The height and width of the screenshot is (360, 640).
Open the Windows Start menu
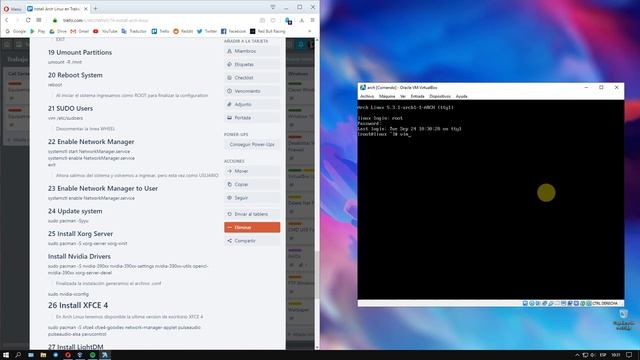[x=6, y=355]
